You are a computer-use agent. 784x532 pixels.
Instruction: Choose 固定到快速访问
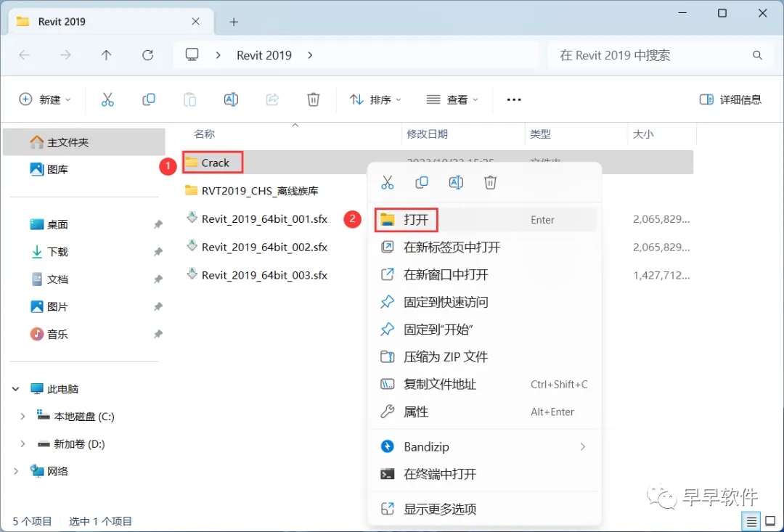point(485,302)
